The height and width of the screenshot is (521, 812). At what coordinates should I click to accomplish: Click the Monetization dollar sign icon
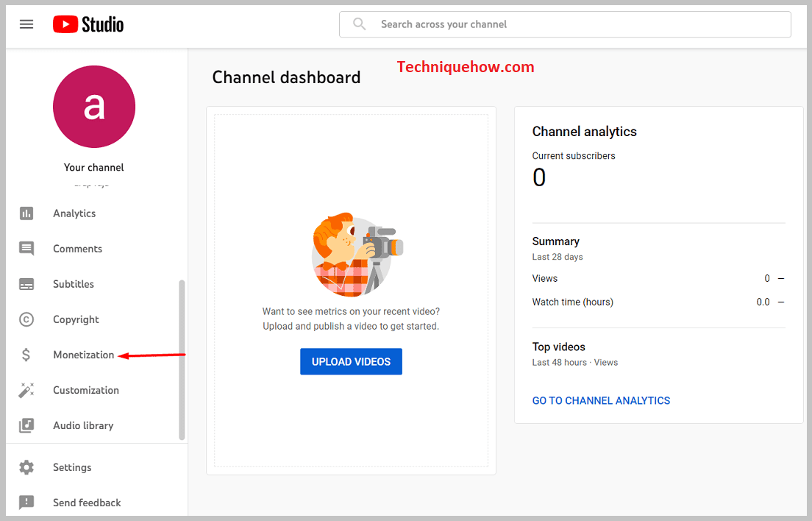(x=26, y=355)
